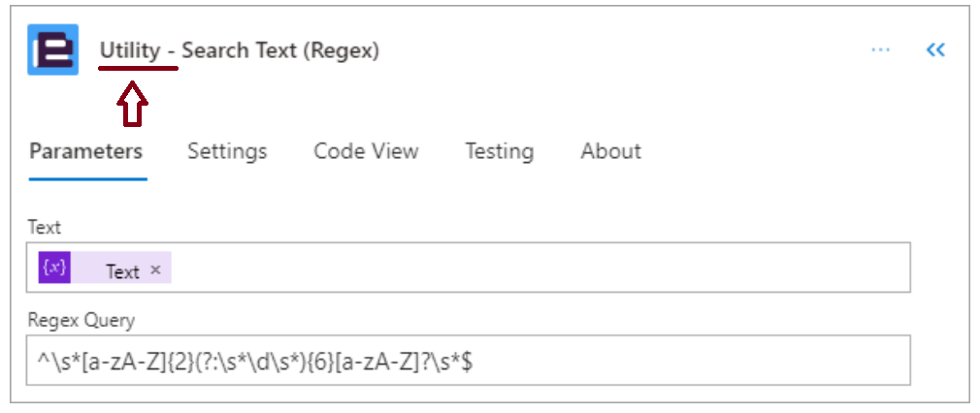Screen dimensions: 980x413
Task: Click the purple {x} variable icon
Action: [x=54, y=268]
